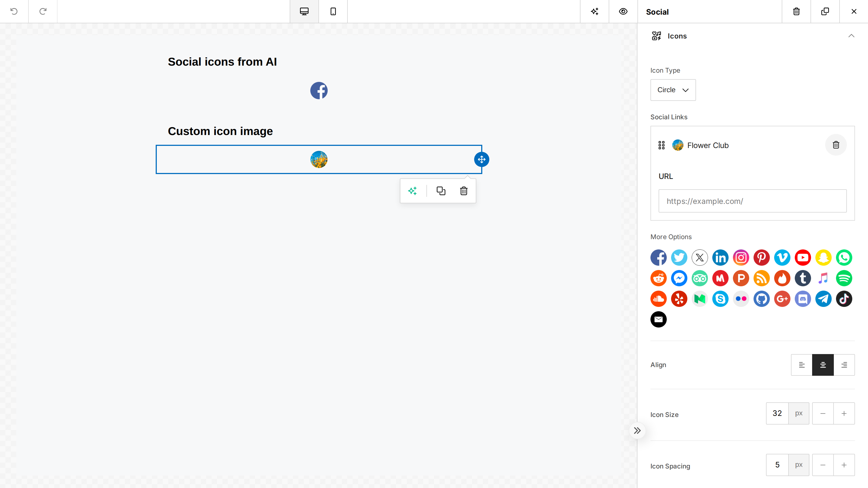Duplicate the Social block from panel header
868x488 pixels.
[825, 11]
